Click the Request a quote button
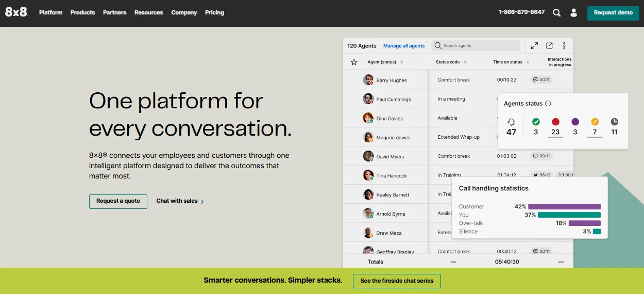 click(118, 201)
